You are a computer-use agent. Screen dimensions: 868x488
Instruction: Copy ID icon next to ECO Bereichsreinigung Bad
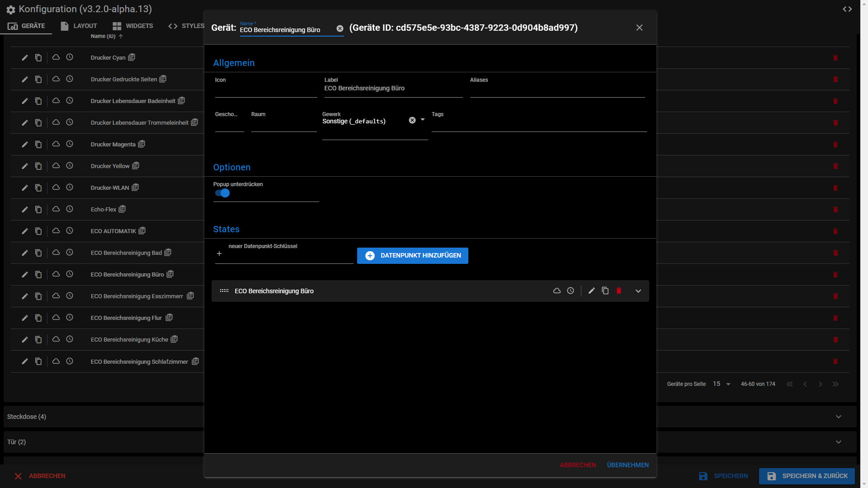point(168,253)
